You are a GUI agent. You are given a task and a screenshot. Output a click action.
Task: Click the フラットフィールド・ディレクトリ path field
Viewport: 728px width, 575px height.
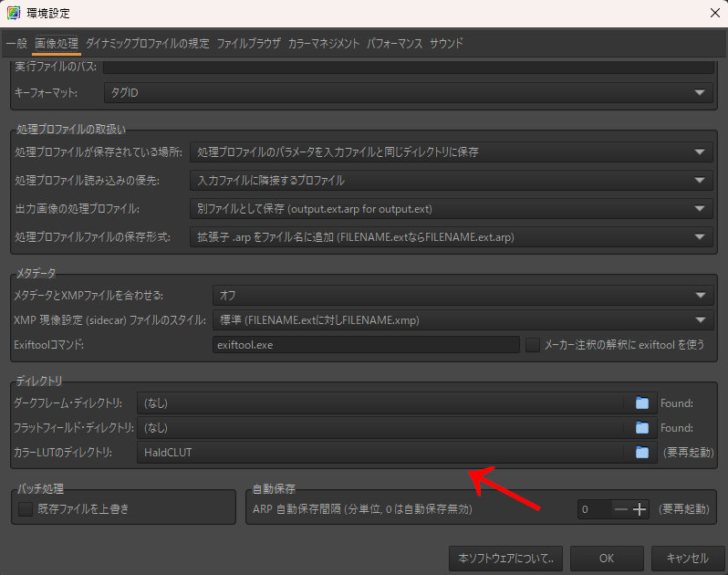(380, 427)
